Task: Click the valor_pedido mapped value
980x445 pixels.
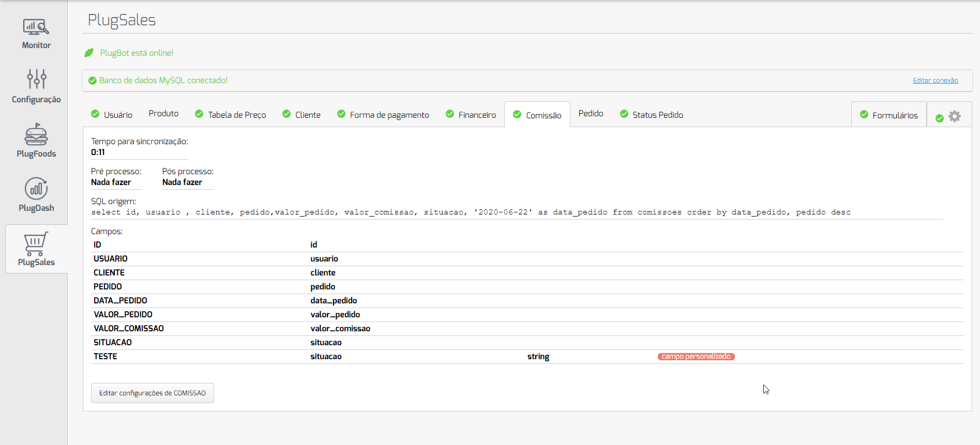Action: point(335,315)
